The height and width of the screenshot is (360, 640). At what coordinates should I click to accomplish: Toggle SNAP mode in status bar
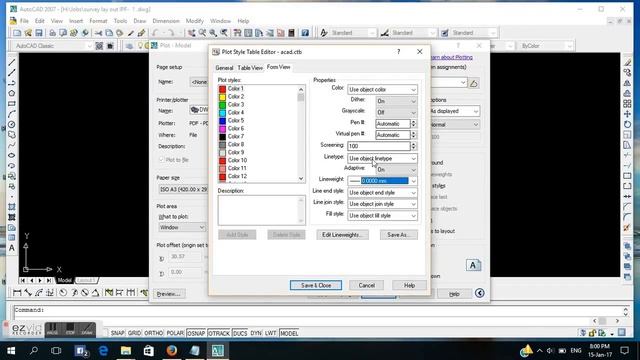coord(117,333)
